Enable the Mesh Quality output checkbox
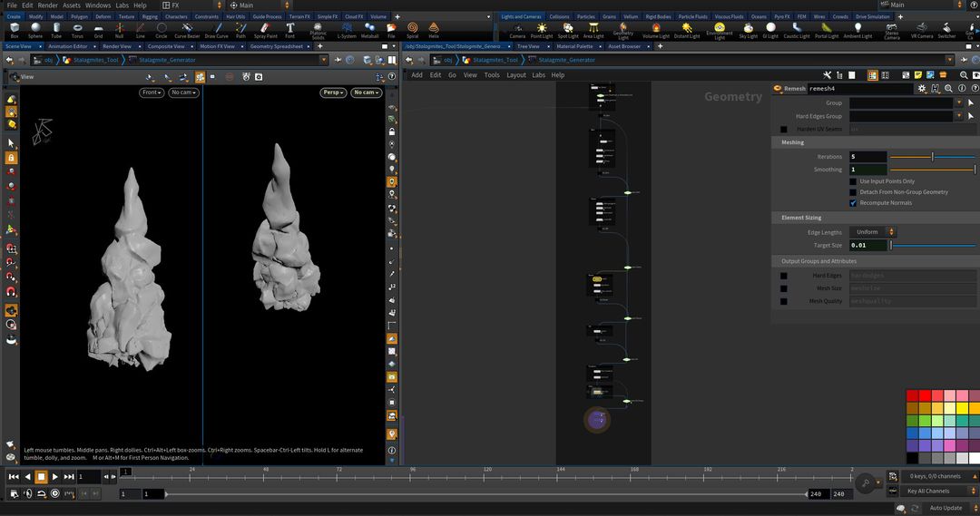Screen dimensions: 980x516 tap(784, 301)
